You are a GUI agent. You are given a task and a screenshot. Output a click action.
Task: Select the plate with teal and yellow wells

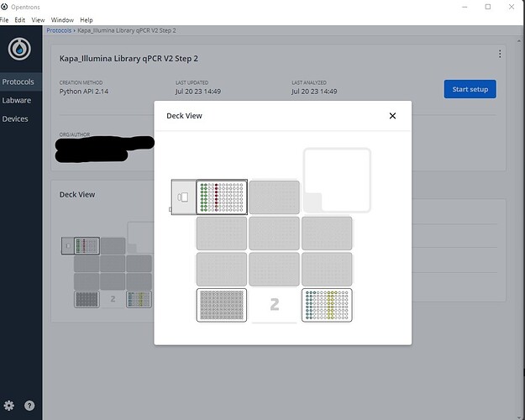click(327, 305)
